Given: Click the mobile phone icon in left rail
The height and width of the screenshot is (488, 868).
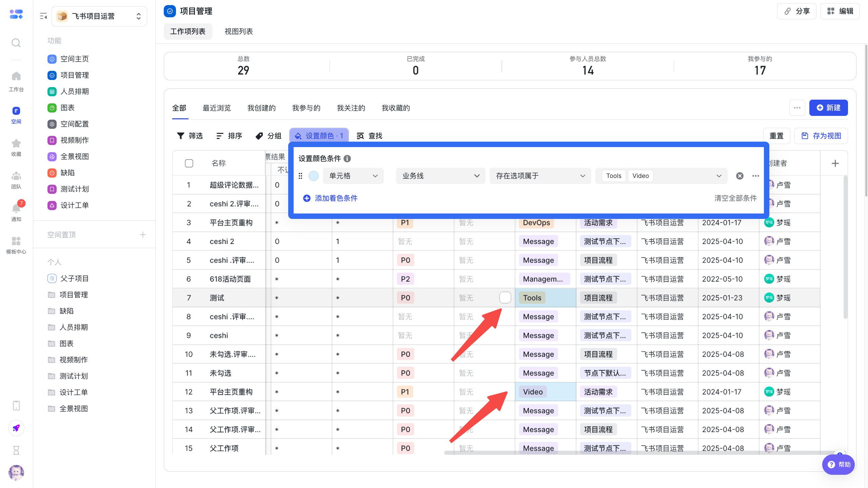Looking at the screenshot, I should [16, 405].
